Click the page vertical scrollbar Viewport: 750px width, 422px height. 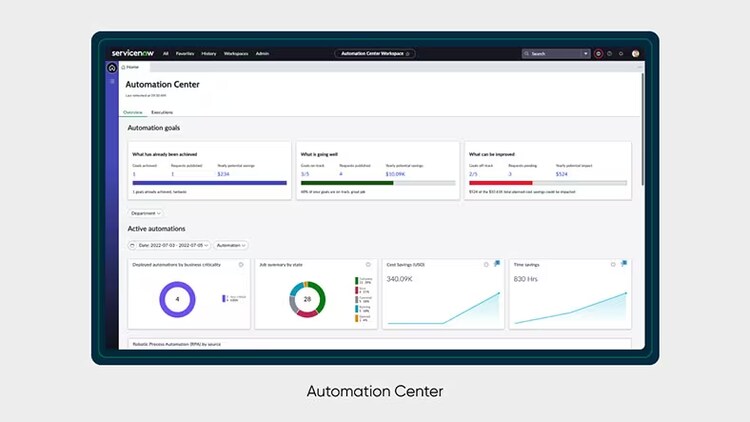(x=642, y=129)
